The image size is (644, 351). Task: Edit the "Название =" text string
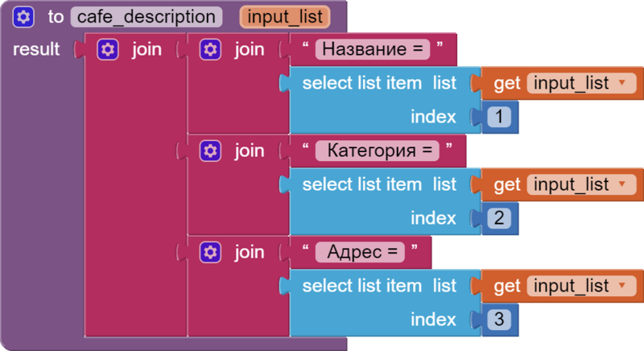[x=373, y=50]
